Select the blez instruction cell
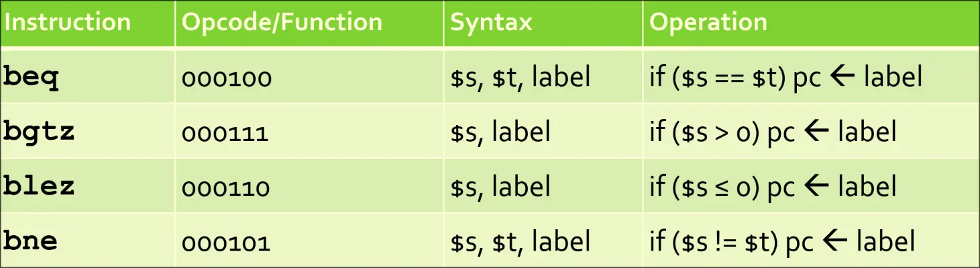Image resolution: width=980 pixels, height=268 pixels. (88, 185)
